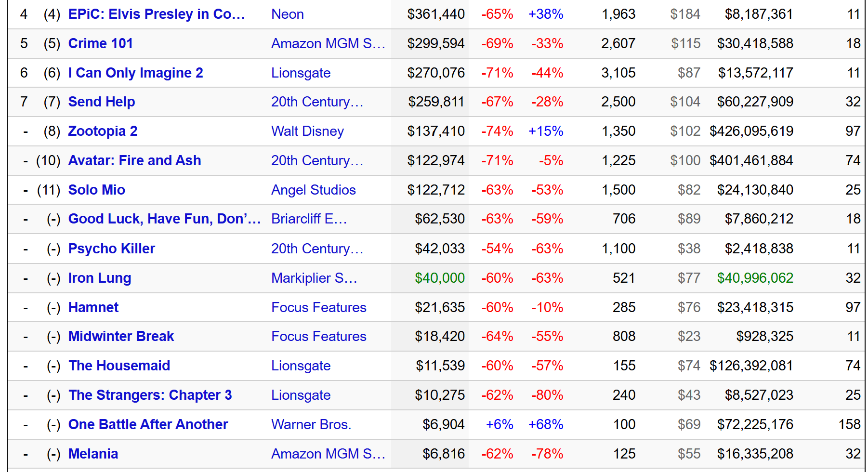Click the I Can Only Imagine 2 title
This screenshot has height=472, width=868.
tap(135, 73)
